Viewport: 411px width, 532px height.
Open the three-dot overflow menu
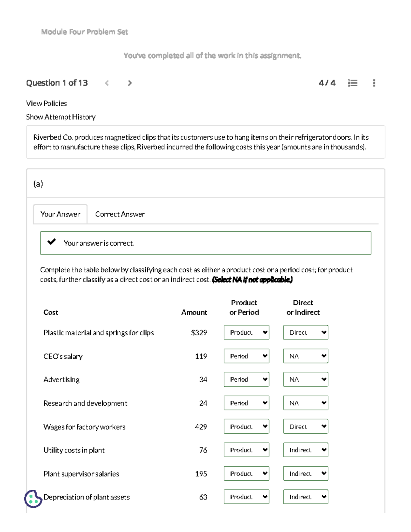[374, 83]
